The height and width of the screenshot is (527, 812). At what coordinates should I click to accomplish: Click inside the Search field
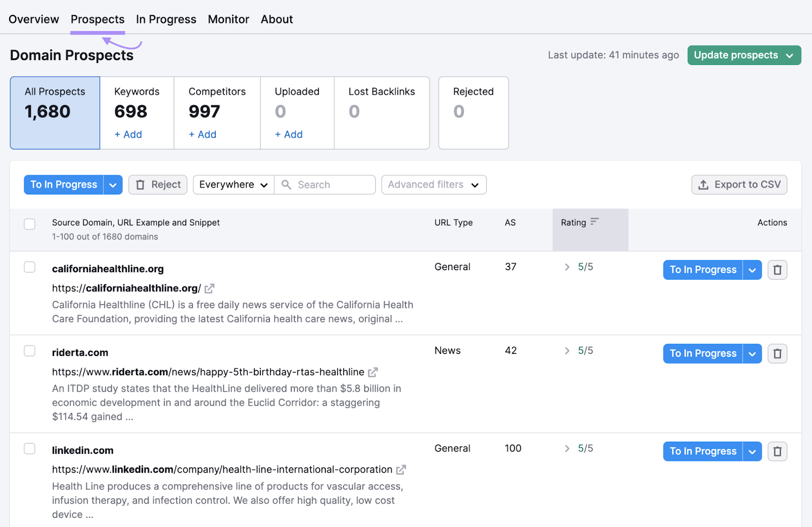[x=330, y=184]
